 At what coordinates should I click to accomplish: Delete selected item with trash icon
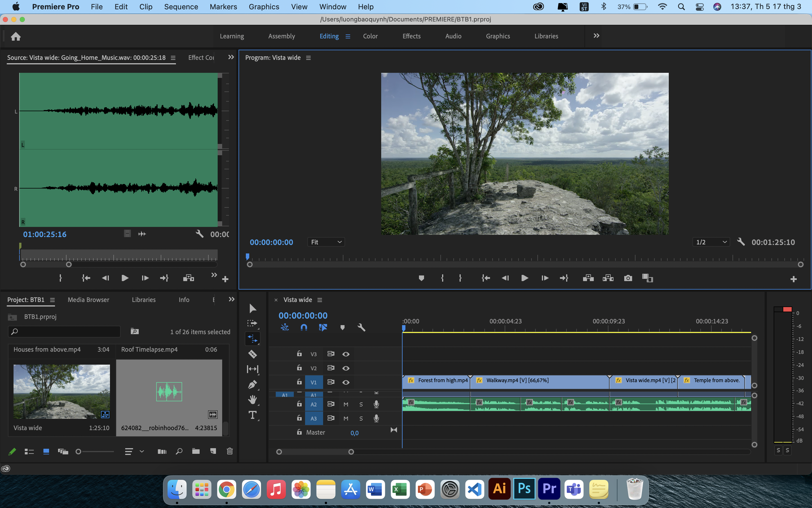[230, 451]
